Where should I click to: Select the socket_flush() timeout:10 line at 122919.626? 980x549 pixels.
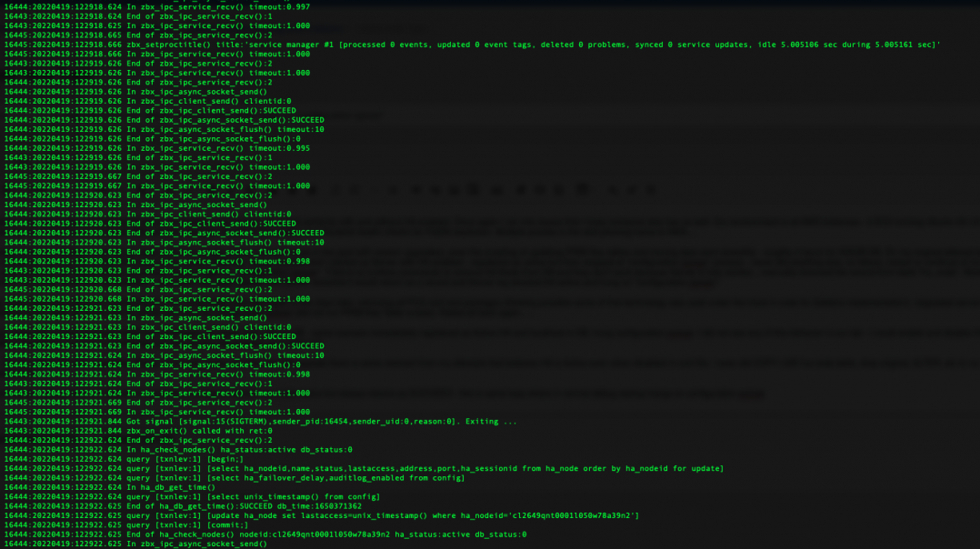pyautogui.click(x=164, y=129)
